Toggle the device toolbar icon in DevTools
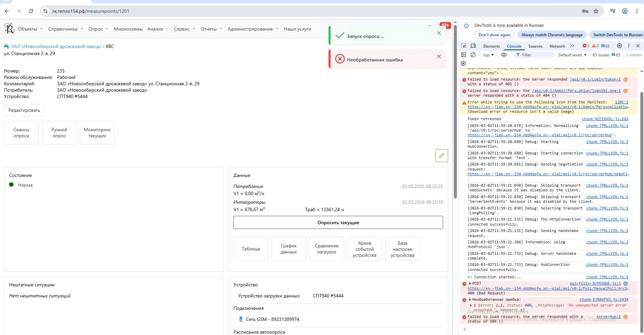The image size is (644, 335). coord(473,46)
